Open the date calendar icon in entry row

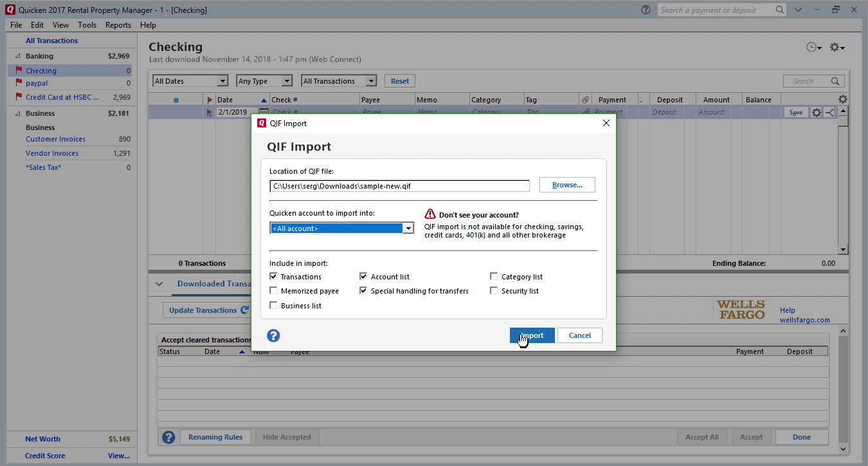coord(263,112)
